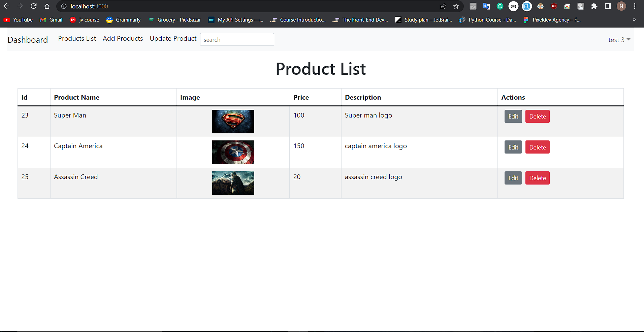Click the profile avatar marked N
Viewport: 644px width, 332px height.
[x=621, y=6]
